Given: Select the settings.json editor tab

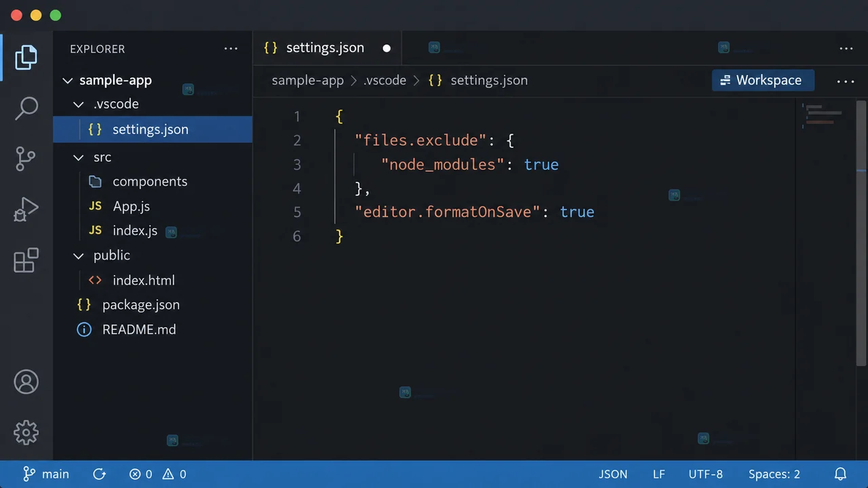Looking at the screenshot, I should (327, 48).
